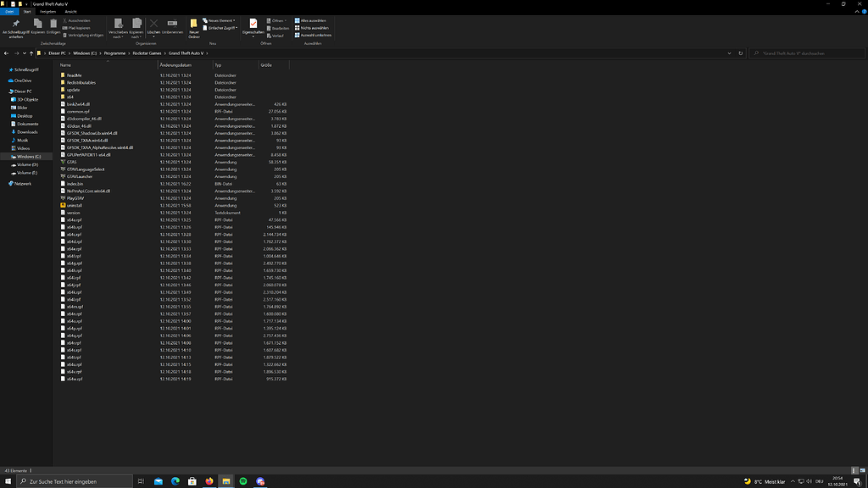Select Volume (D:) in the navigation pane
Screen dimensions: 868x488
pos(27,165)
